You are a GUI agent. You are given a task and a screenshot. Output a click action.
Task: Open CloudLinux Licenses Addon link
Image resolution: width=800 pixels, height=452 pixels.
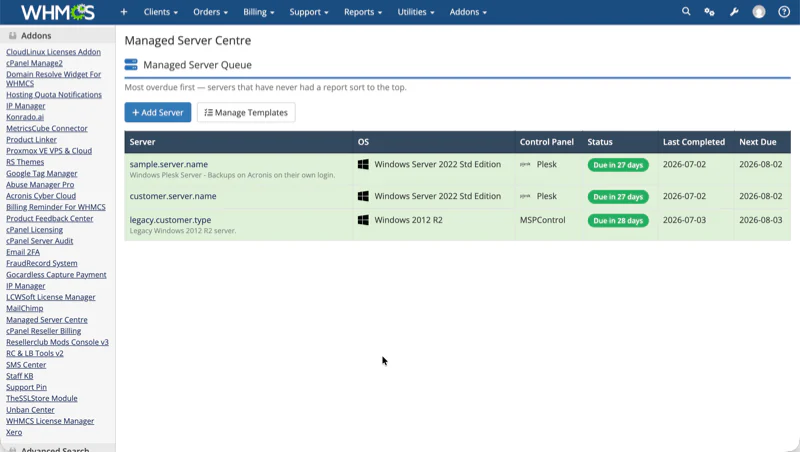(53, 52)
